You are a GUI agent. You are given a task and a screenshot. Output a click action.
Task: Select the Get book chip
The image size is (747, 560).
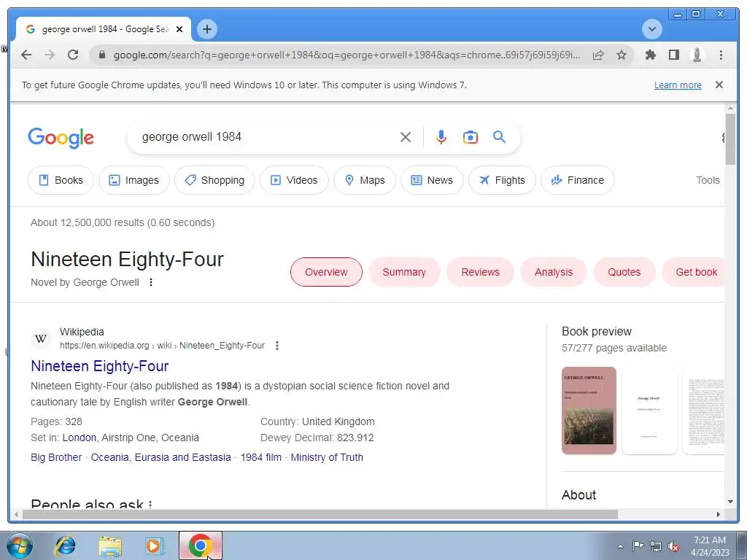693,272
